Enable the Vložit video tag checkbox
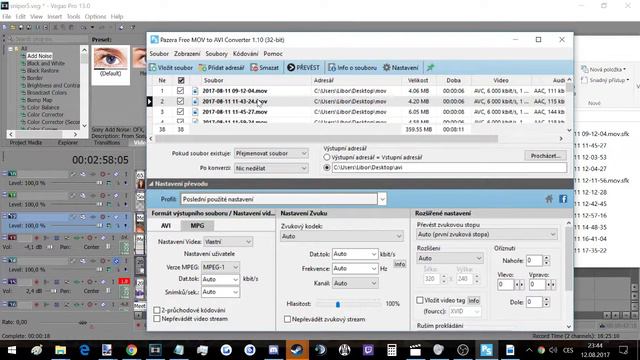The width and height of the screenshot is (640, 360). pyautogui.click(x=420, y=300)
